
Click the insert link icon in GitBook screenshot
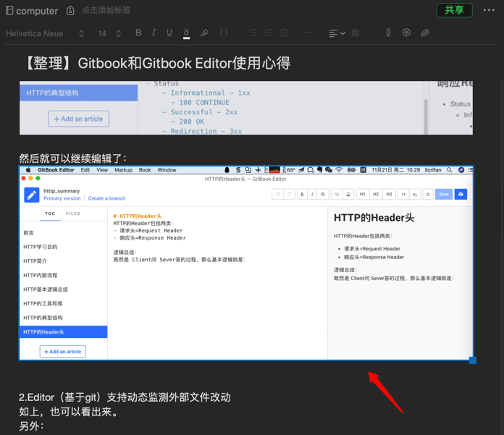tap(337, 194)
